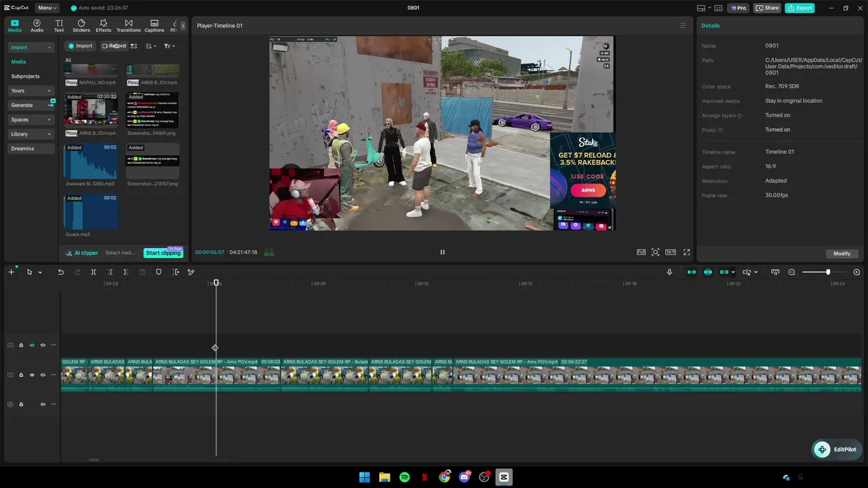This screenshot has width=868, height=488.
Task: Click the smart edit wand tool icon
Action: coord(191,272)
